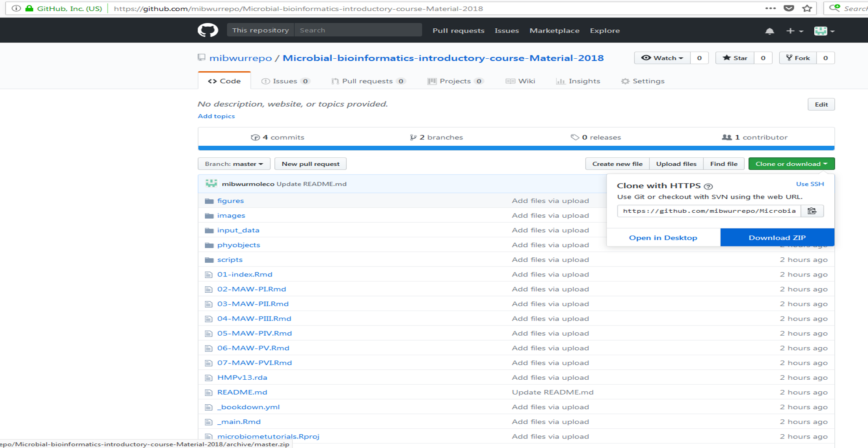
Task: Click Pull requests in top navigation
Action: (458, 31)
